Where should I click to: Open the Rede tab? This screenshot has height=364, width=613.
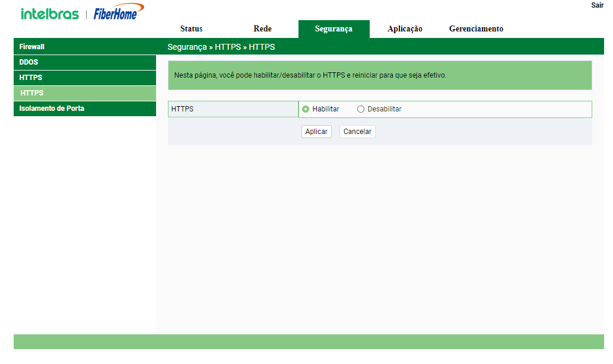point(262,29)
